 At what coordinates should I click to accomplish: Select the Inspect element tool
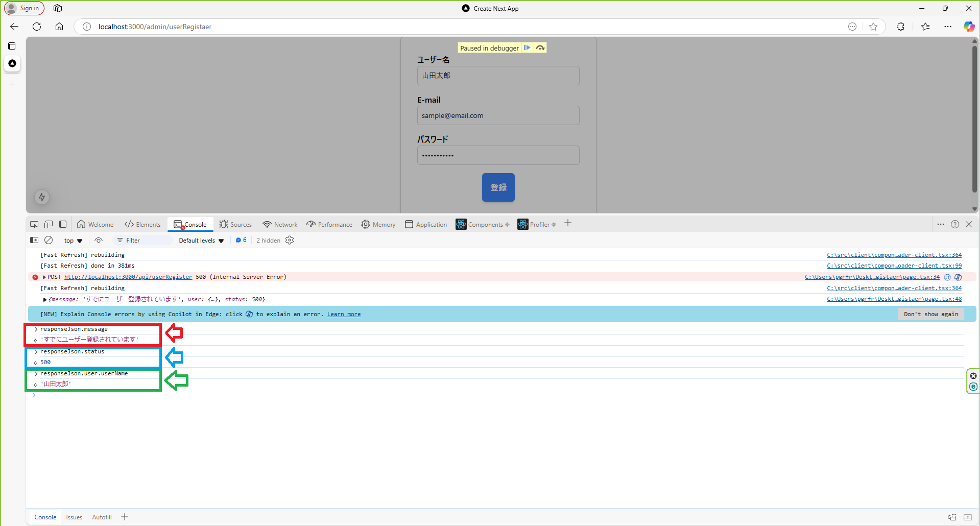34,224
